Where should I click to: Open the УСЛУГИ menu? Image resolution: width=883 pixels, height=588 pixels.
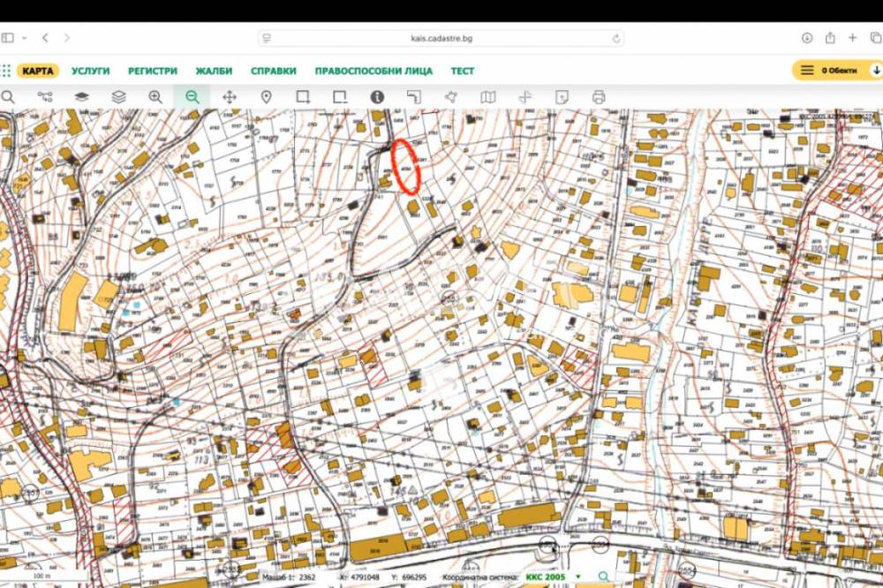90,71
